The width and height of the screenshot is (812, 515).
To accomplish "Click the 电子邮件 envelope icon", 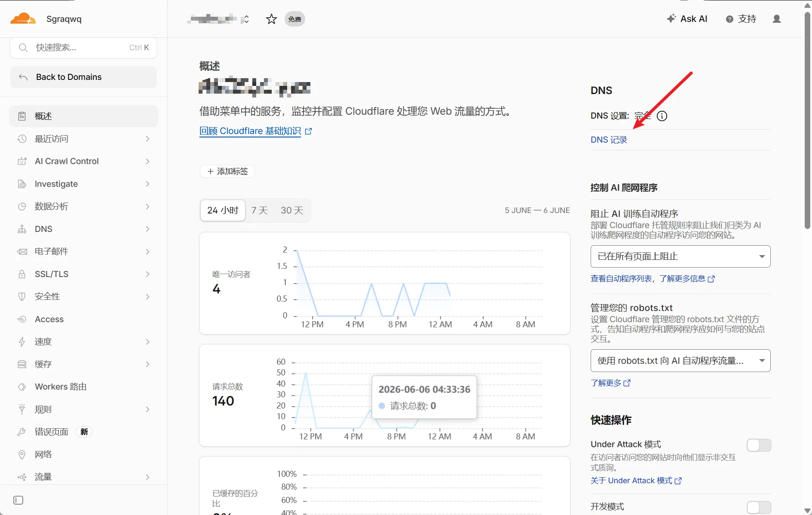I will [22, 251].
